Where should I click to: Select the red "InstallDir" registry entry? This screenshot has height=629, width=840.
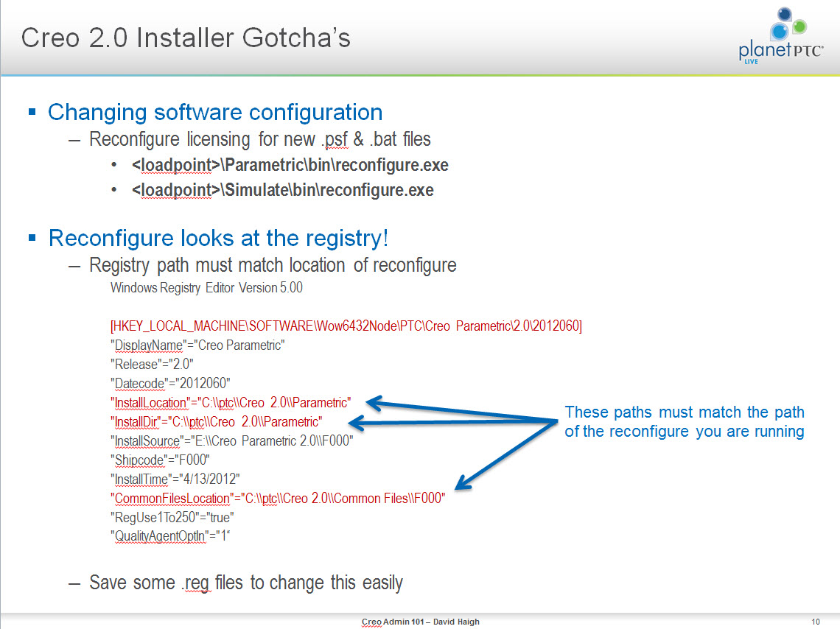coord(217,422)
